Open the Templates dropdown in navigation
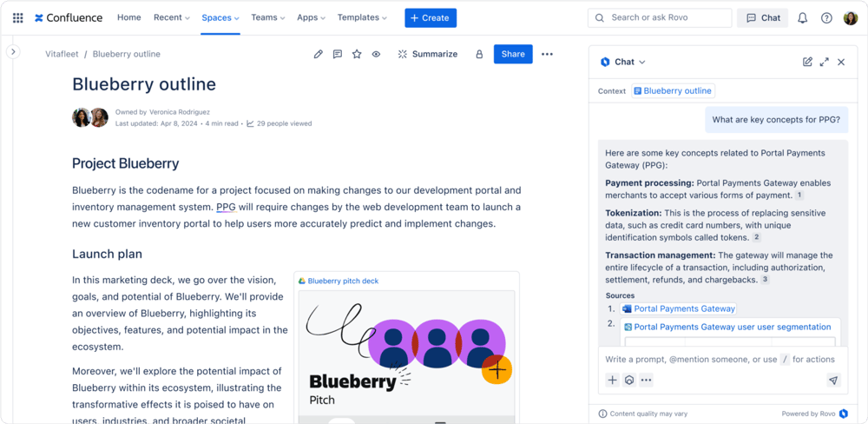The image size is (868, 424). (363, 17)
